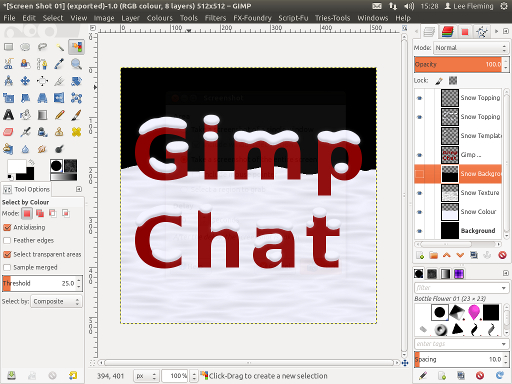The height and width of the screenshot is (384, 512).
Task: Open the Colours menu
Action: tap(160, 18)
